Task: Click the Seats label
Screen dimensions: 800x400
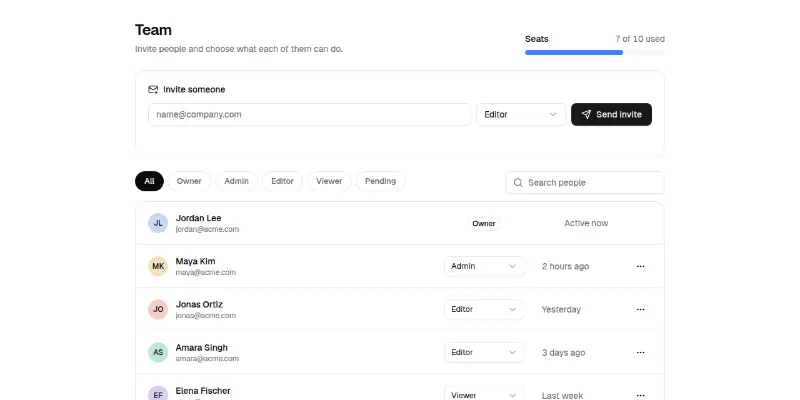Action: 537,39
